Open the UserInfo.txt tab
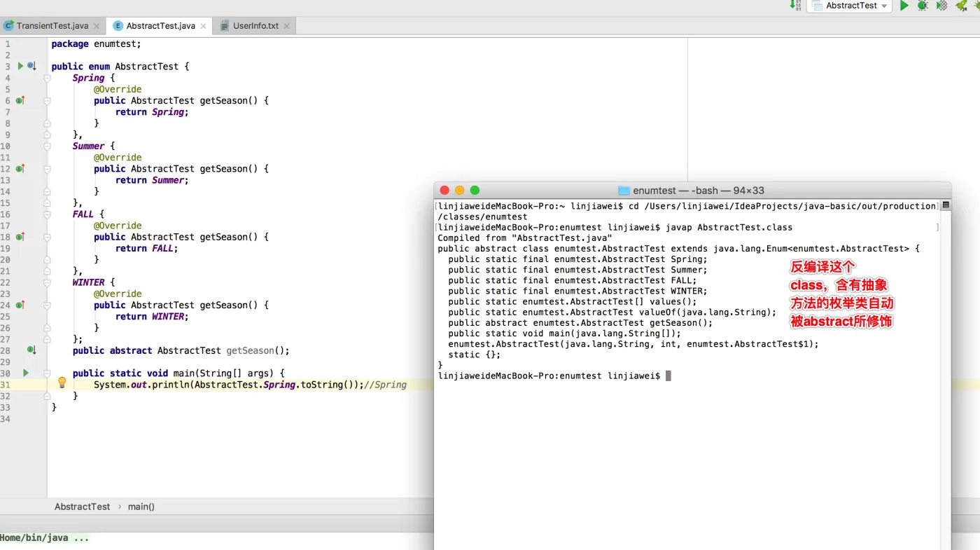 [x=255, y=26]
